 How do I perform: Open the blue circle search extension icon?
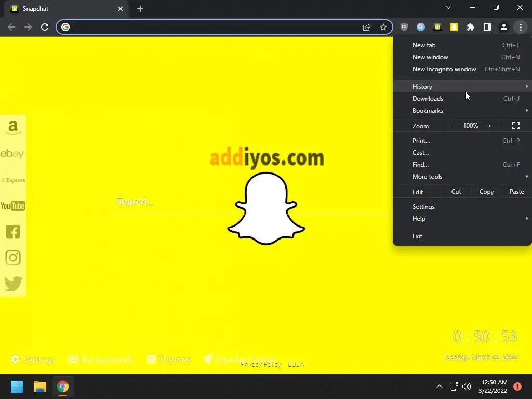tap(421, 27)
